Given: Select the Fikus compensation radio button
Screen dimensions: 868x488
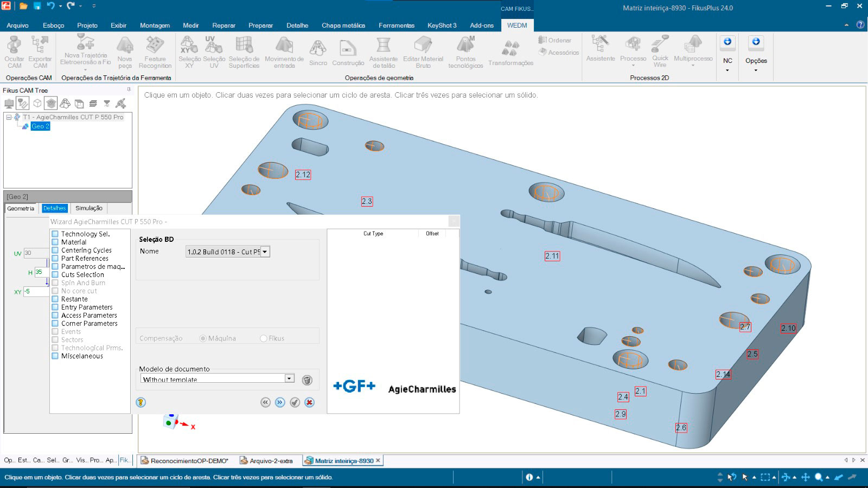Looking at the screenshot, I should point(264,338).
